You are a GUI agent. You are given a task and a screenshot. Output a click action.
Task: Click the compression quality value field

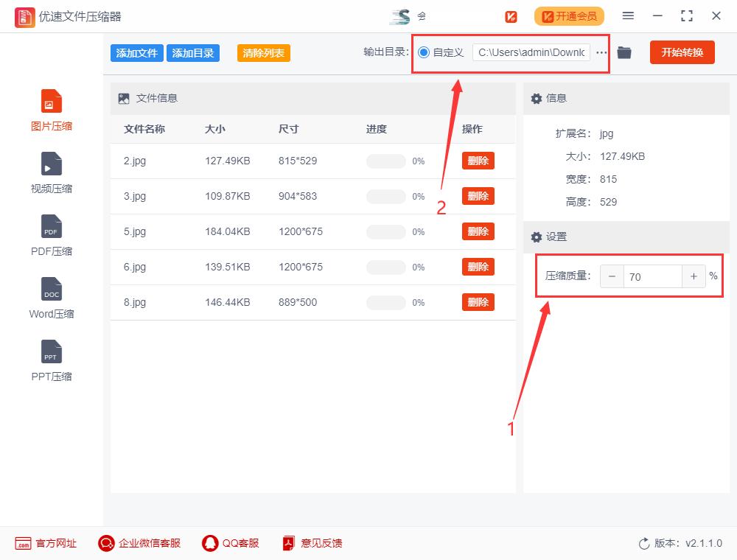tap(652, 276)
